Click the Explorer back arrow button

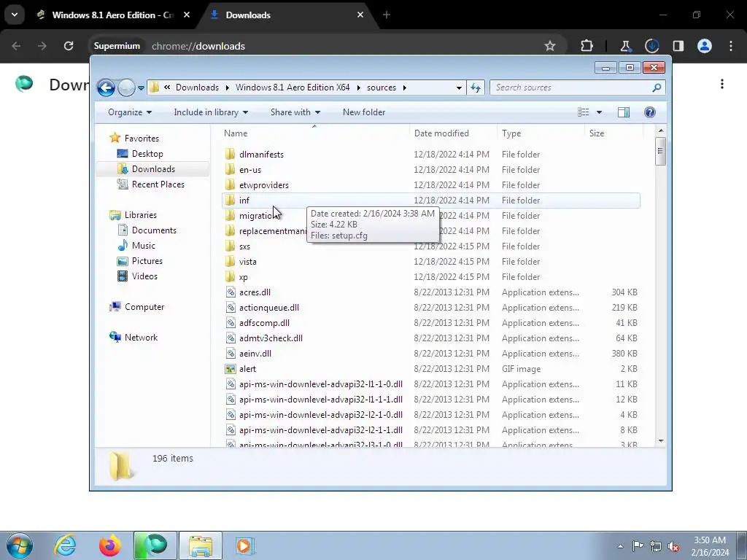pyautogui.click(x=106, y=87)
